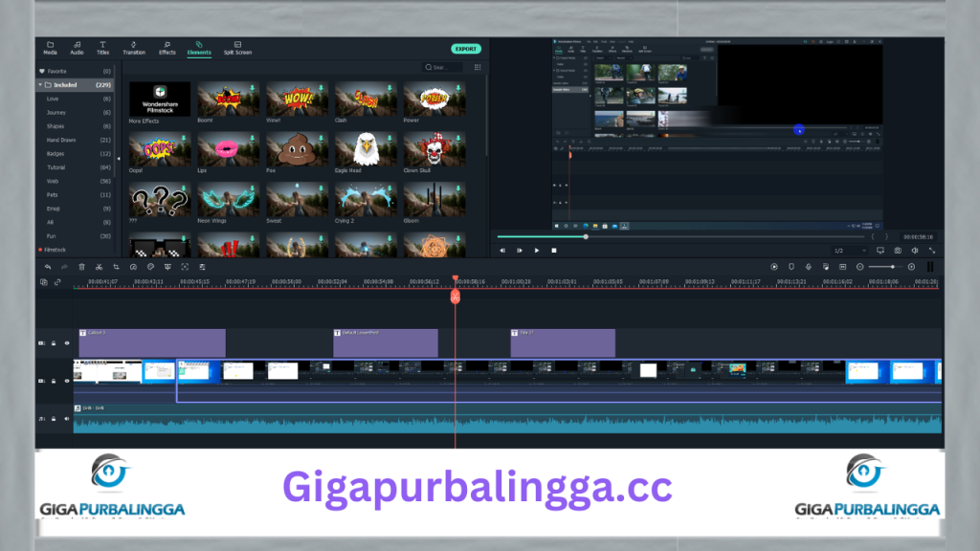Screen dimensions: 980x551
Task: Toggle the grid view icon
Action: click(x=478, y=67)
